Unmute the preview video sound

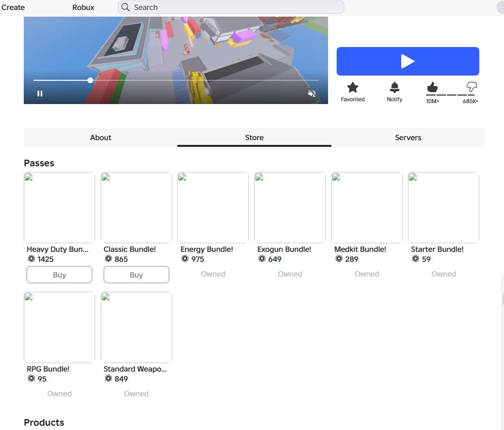pyautogui.click(x=311, y=94)
